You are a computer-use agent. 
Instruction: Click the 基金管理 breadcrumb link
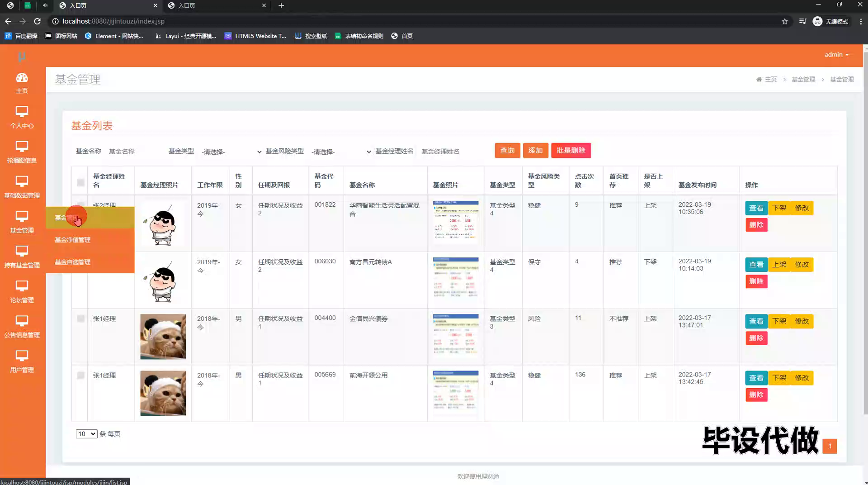click(x=803, y=79)
